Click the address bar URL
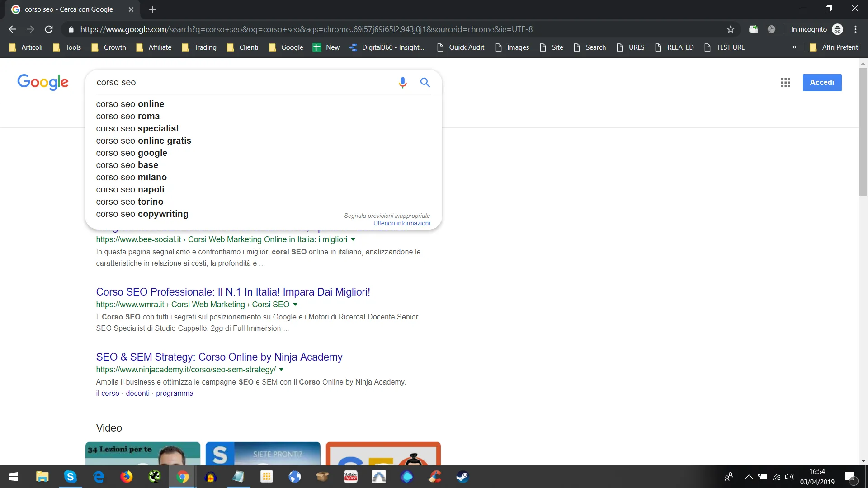 [x=306, y=29]
